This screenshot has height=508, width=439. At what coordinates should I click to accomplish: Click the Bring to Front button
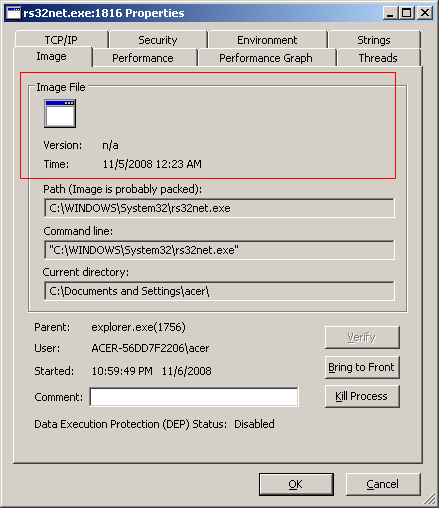pos(362,367)
